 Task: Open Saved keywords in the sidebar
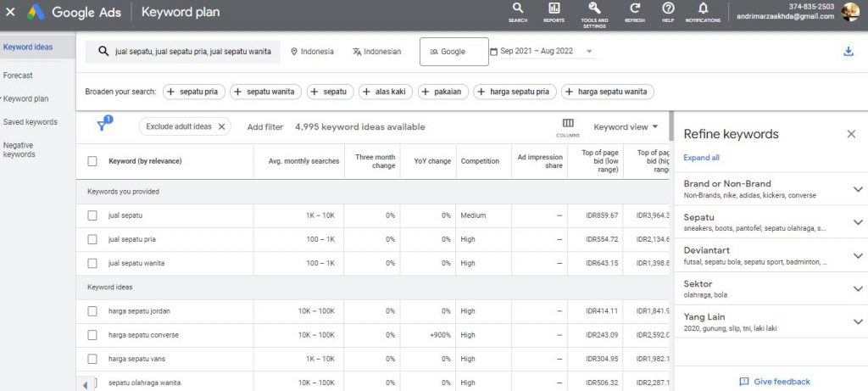pyautogui.click(x=30, y=122)
